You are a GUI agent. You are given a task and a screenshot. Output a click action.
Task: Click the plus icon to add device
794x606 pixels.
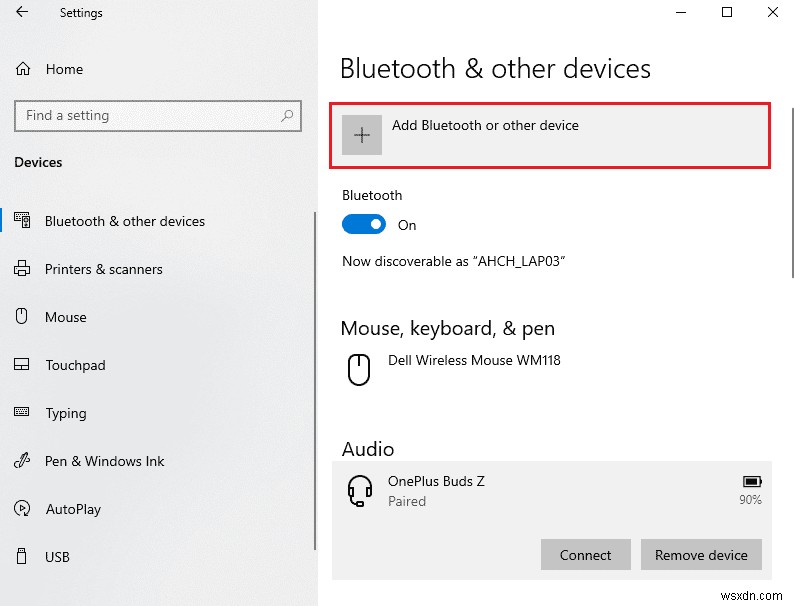[362, 135]
